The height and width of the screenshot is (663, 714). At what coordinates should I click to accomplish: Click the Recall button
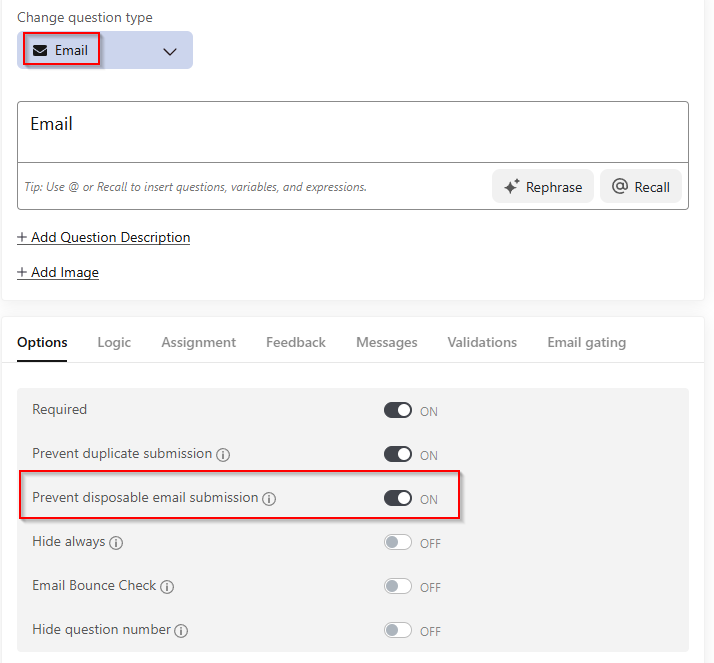click(641, 187)
